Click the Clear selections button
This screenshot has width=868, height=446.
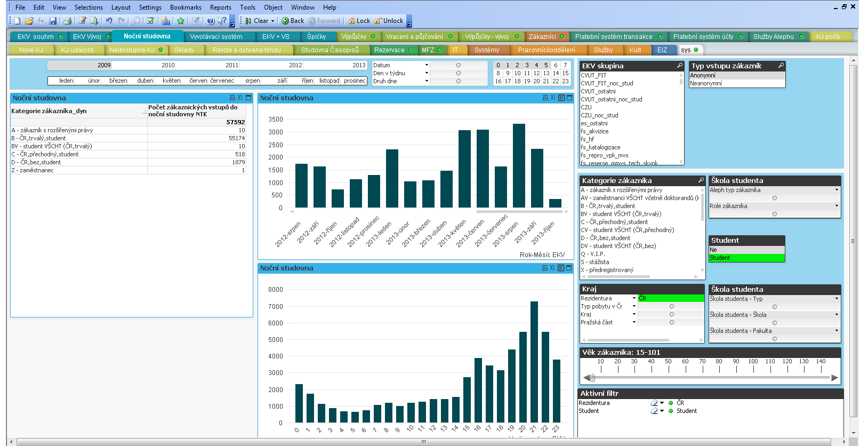click(257, 21)
